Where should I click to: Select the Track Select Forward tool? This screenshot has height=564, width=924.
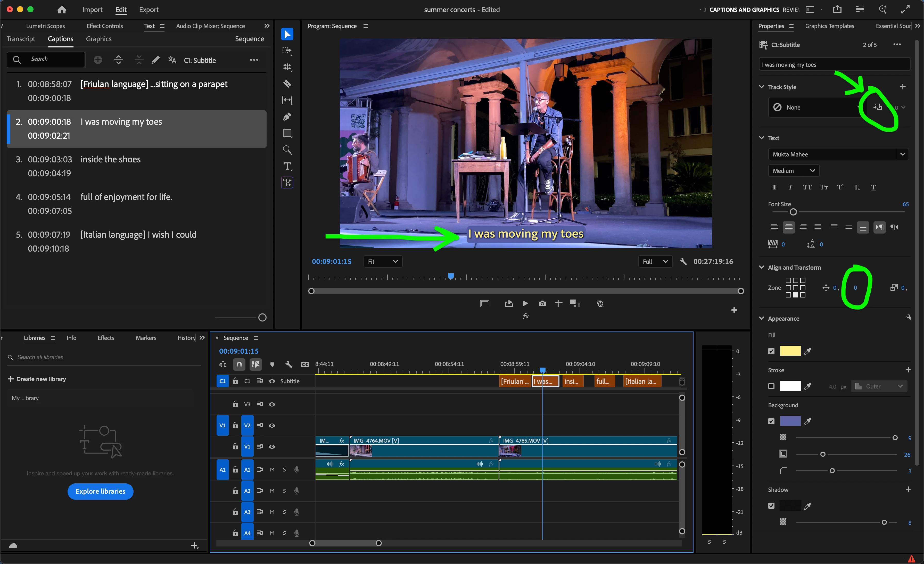click(287, 51)
